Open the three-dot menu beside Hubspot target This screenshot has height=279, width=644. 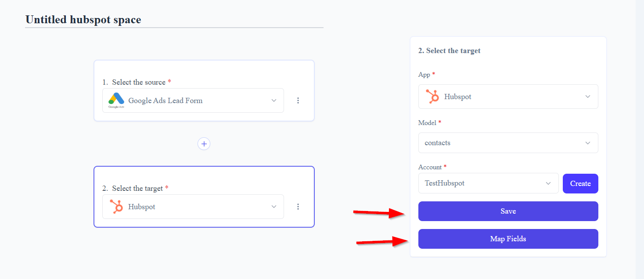coord(298,207)
